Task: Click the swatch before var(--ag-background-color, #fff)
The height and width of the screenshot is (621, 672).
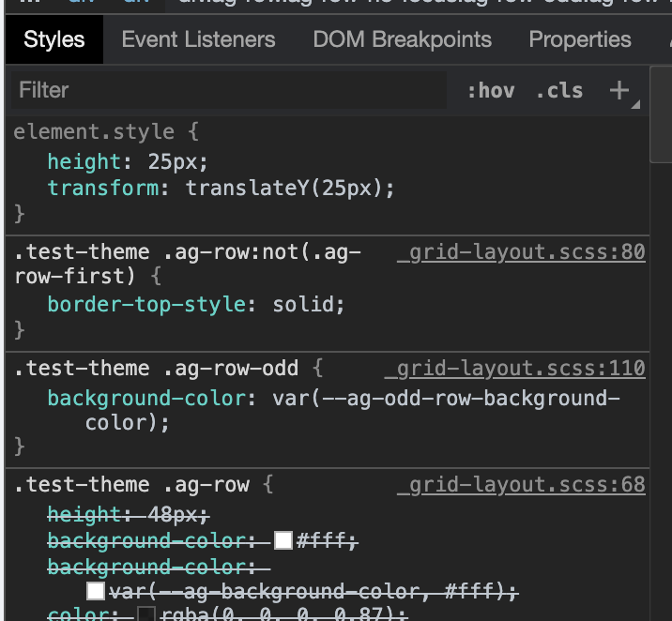Action: [x=96, y=591]
